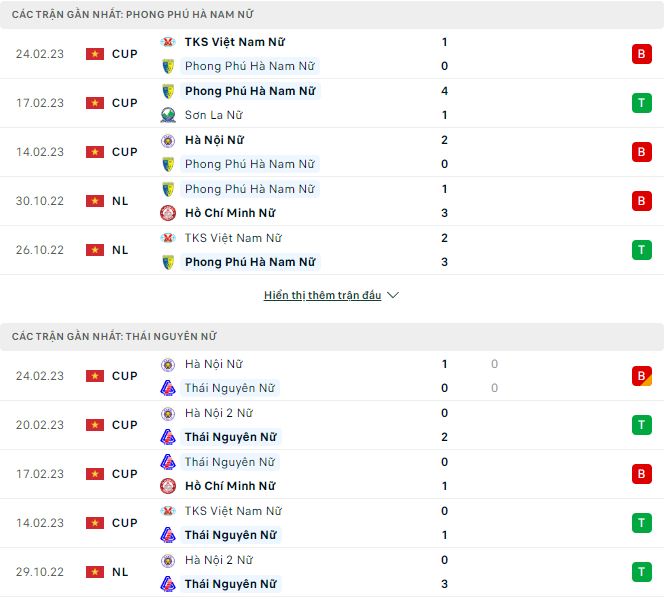Click red B result badge for 30.10.22 match
This screenshot has height=600, width=669.
[x=641, y=201]
